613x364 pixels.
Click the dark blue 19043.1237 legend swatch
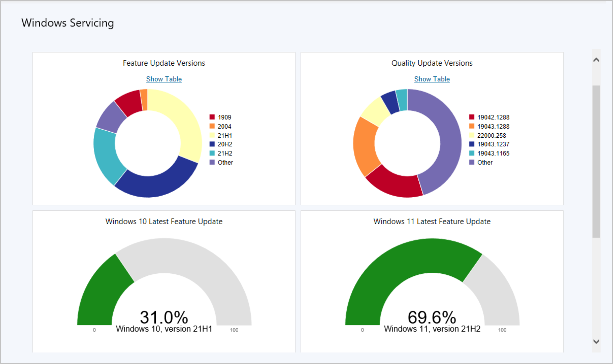coord(472,144)
